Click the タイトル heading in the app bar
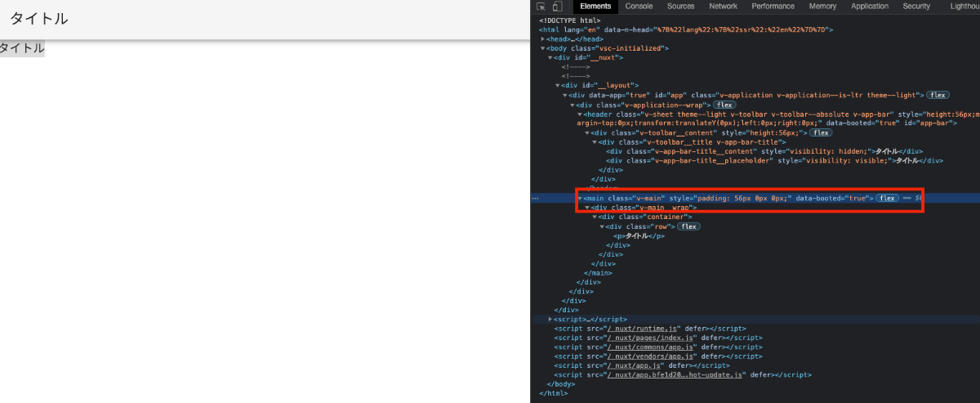Screen dimensions: 980x403 pyautogui.click(x=39, y=19)
